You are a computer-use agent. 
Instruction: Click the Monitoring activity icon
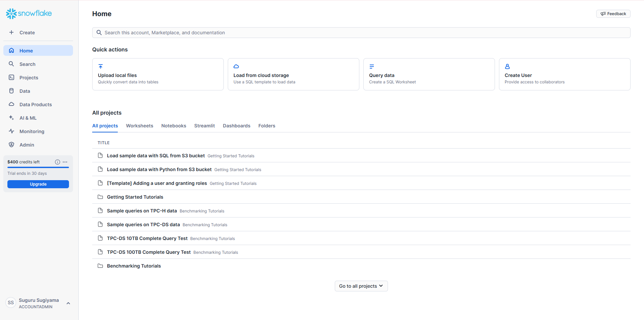pos(11,131)
